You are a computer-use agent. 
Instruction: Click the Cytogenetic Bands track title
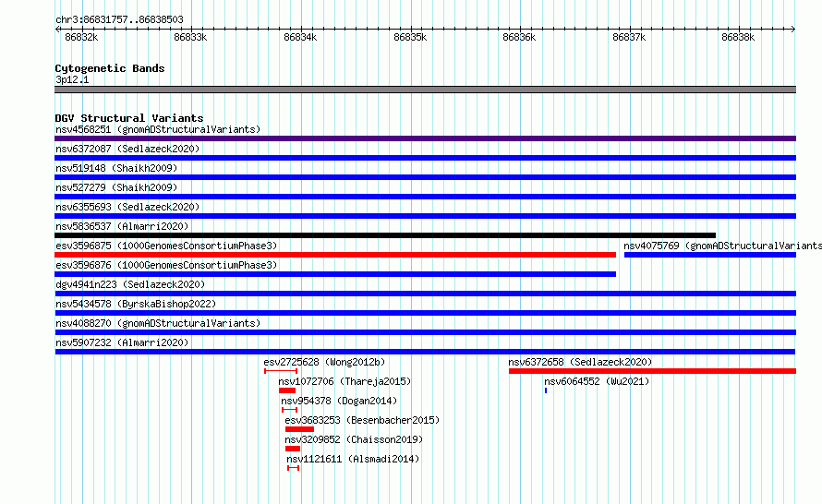click(110, 68)
